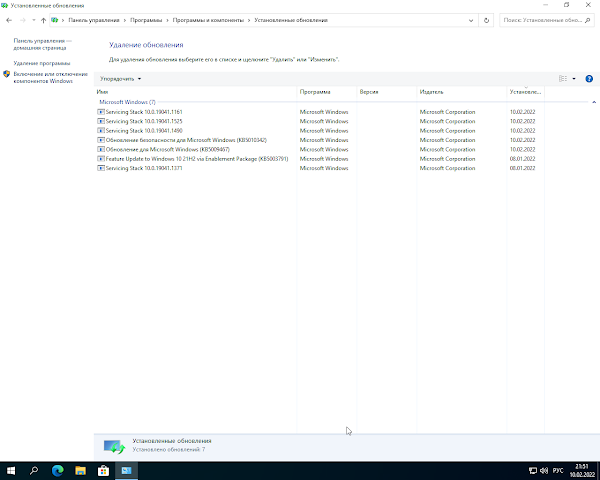Open breadcrumb 'Программы и компоненты'

pyautogui.click(x=208, y=20)
